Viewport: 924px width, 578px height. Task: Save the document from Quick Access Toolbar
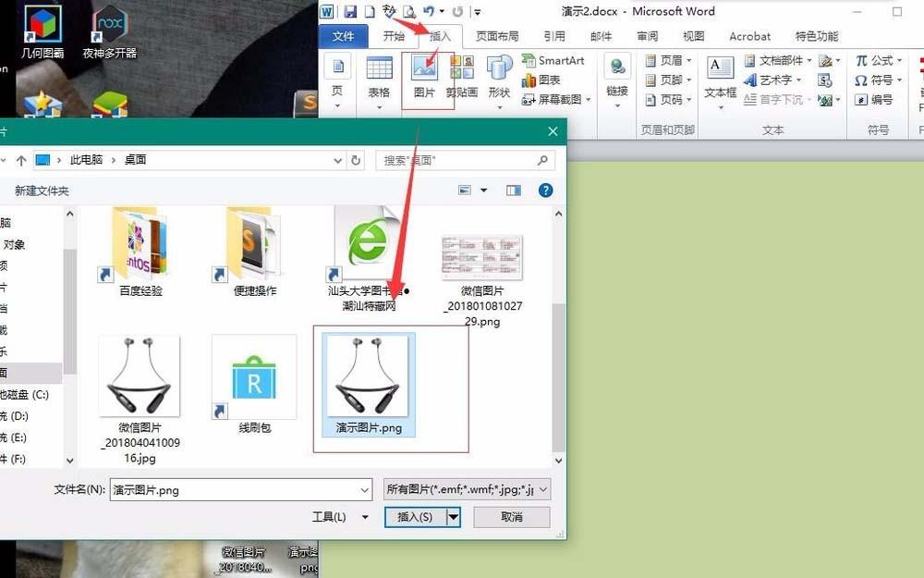[x=348, y=11]
